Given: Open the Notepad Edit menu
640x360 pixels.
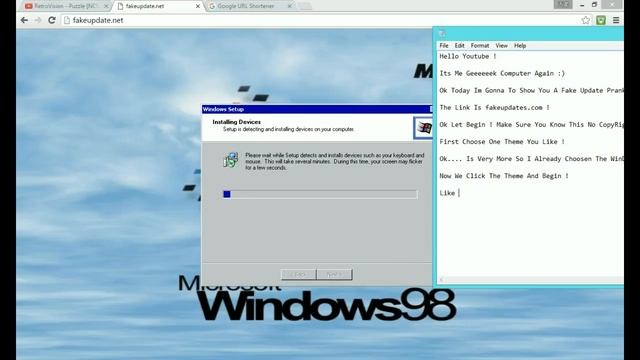Looking at the screenshot, I should point(460,46).
